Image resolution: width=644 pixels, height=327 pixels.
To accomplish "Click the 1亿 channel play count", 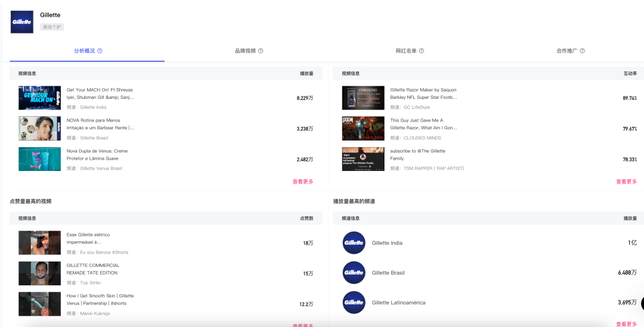I will click(633, 243).
